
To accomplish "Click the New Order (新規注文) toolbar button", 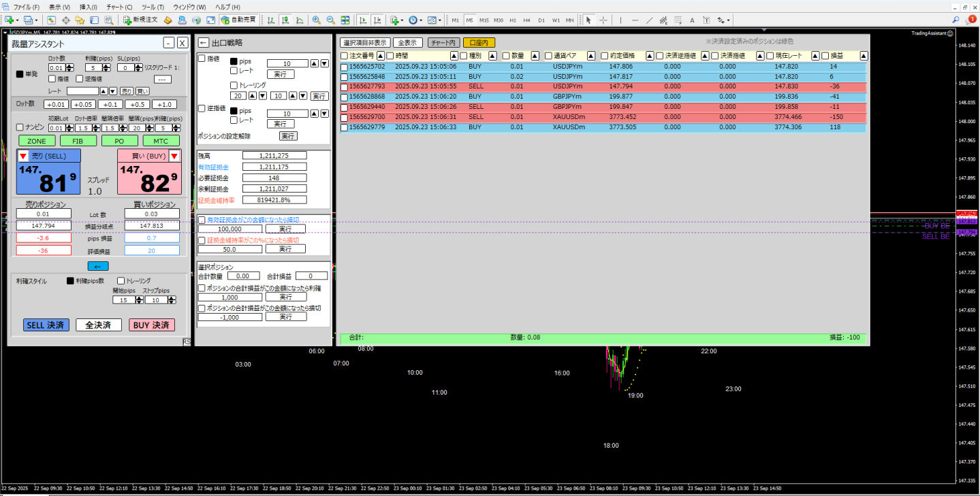I will 141,20.
